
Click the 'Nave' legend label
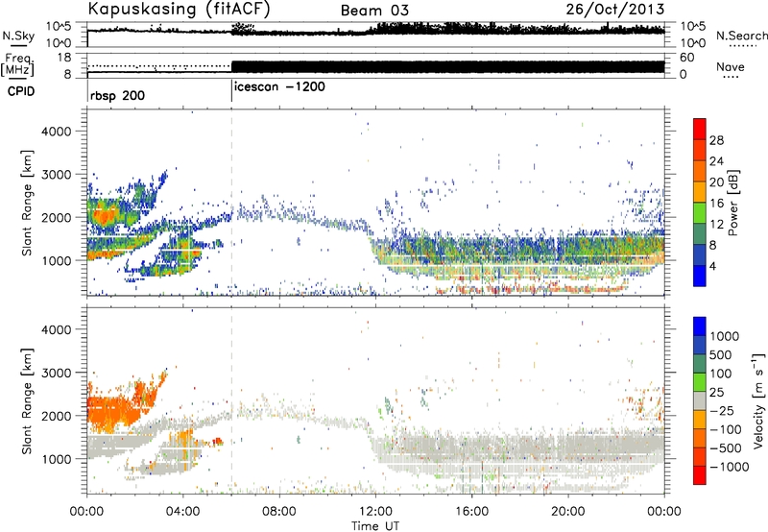point(731,66)
